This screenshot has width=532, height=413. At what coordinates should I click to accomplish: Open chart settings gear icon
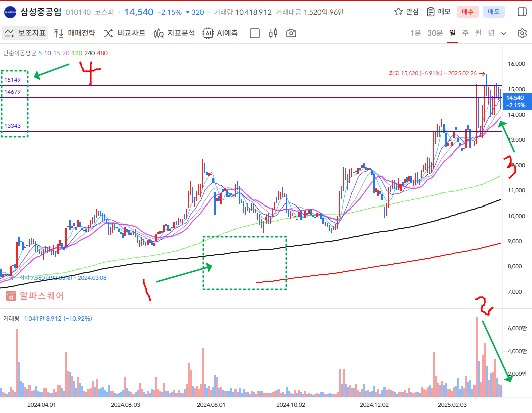click(522, 33)
